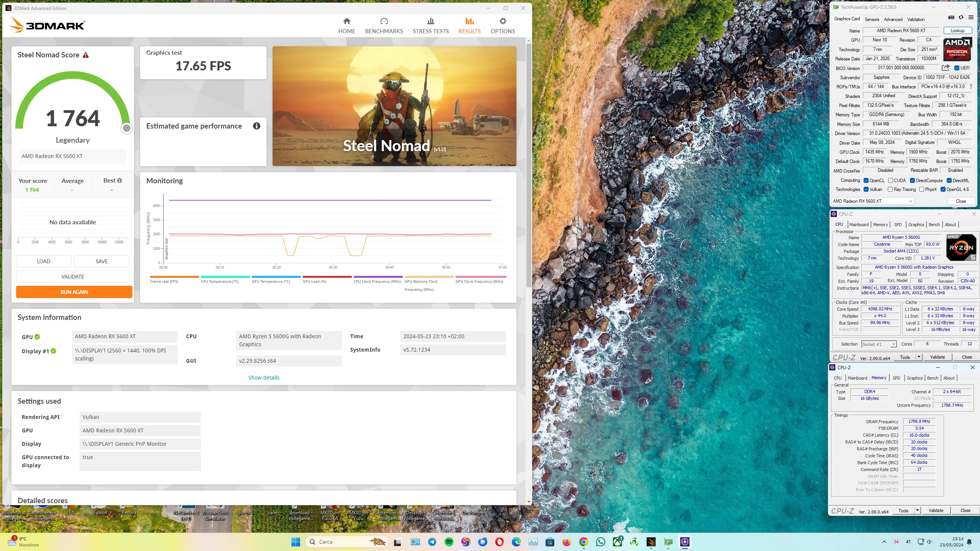Switch to RESULTS tab in 3DMark

(x=469, y=25)
